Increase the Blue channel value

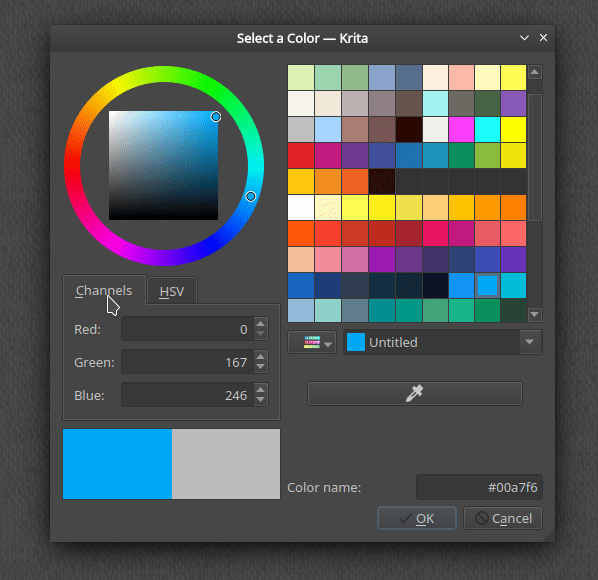pos(260,390)
